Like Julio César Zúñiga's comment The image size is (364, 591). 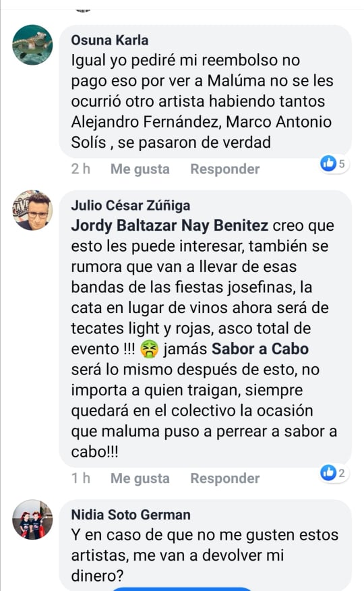click(140, 478)
